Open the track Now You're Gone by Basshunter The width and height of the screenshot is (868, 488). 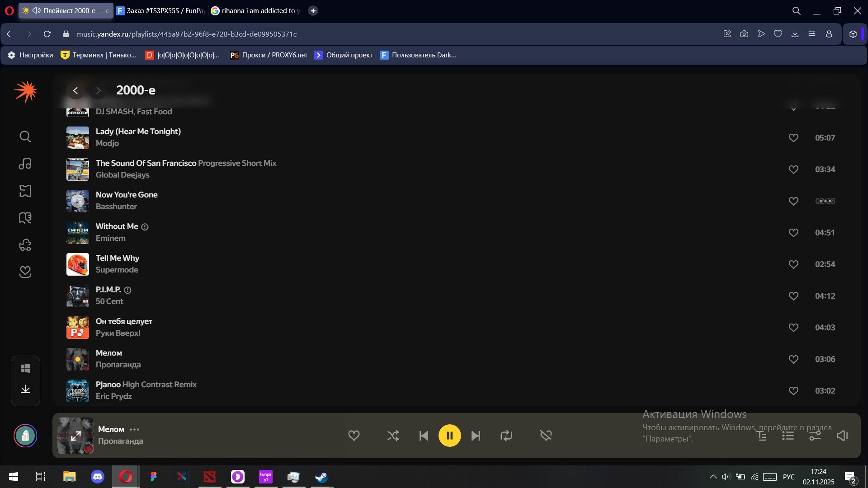[x=127, y=195]
